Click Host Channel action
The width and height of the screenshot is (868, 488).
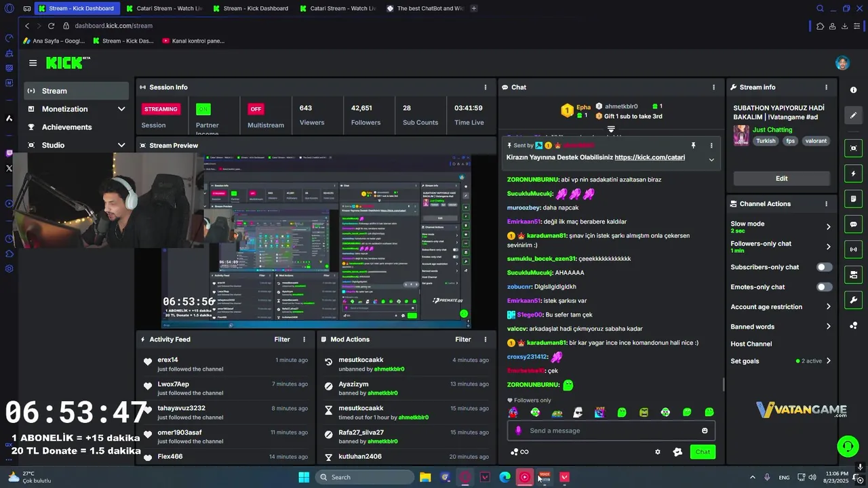[751, 344]
